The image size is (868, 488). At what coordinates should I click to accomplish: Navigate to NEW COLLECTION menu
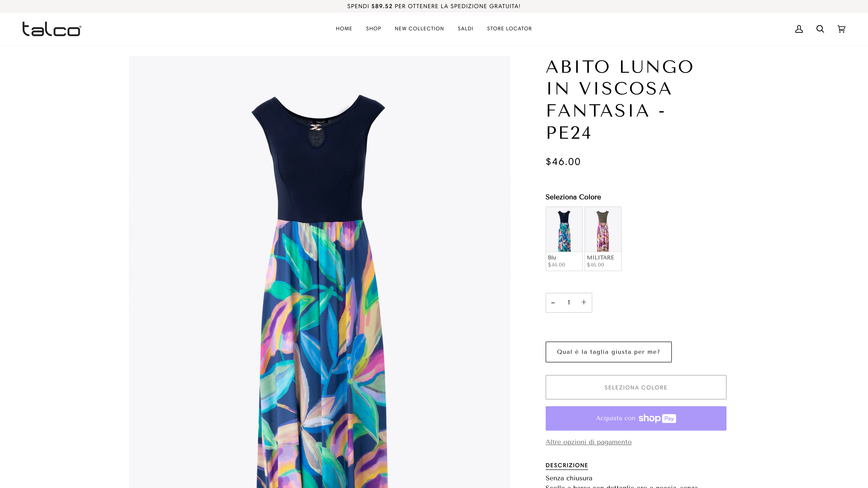tap(419, 29)
